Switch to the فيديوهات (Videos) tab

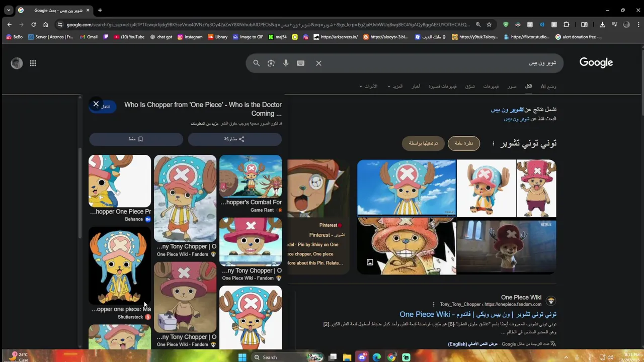[491, 86]
